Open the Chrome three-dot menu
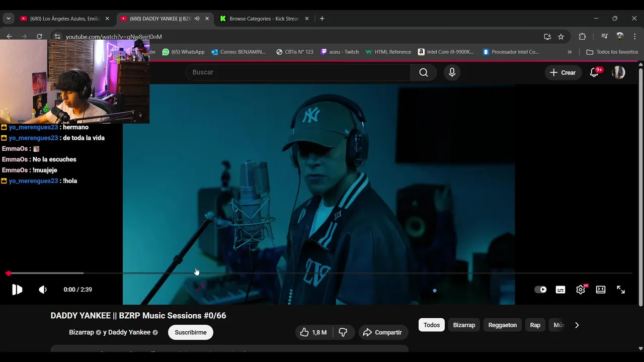644x362 pixels. (635, 37)
